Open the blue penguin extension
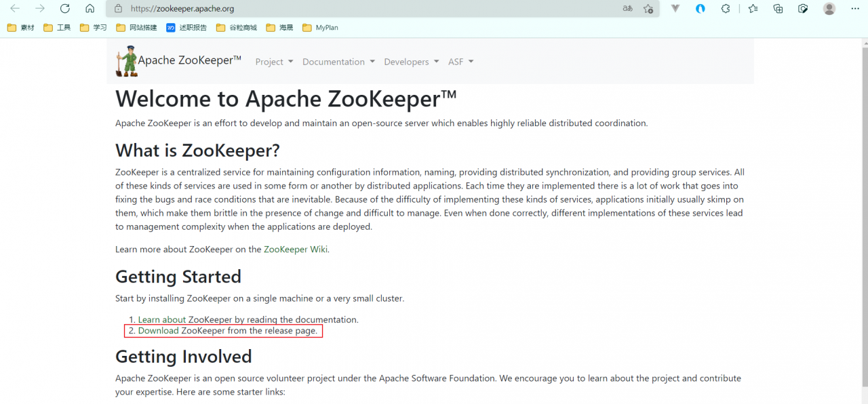Screen dimensions: 868x404 point(701,9)
